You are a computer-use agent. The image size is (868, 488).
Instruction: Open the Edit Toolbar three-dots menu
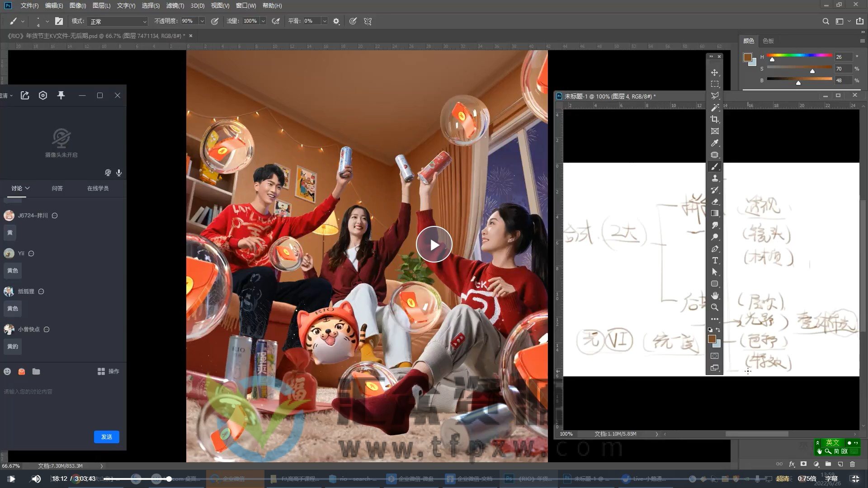714,319
